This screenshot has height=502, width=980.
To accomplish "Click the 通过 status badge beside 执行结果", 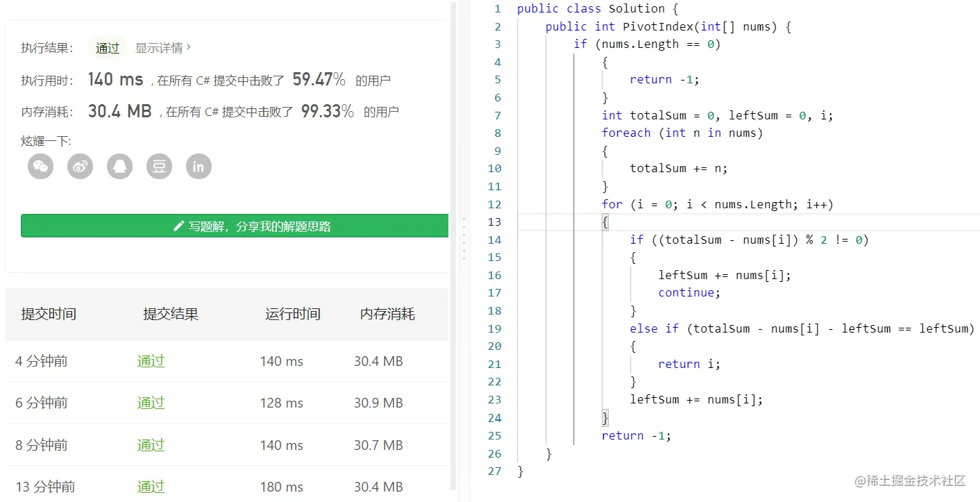I will point(108,48).
